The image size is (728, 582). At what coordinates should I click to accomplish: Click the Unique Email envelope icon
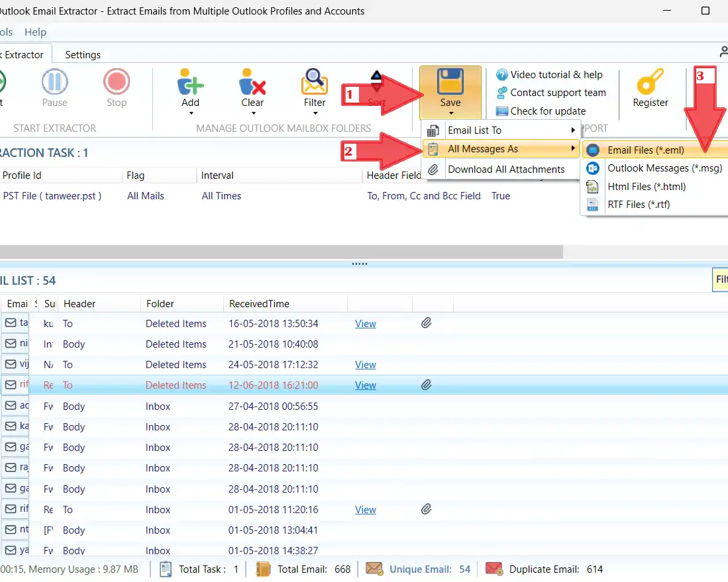click(x=374, y=569)
